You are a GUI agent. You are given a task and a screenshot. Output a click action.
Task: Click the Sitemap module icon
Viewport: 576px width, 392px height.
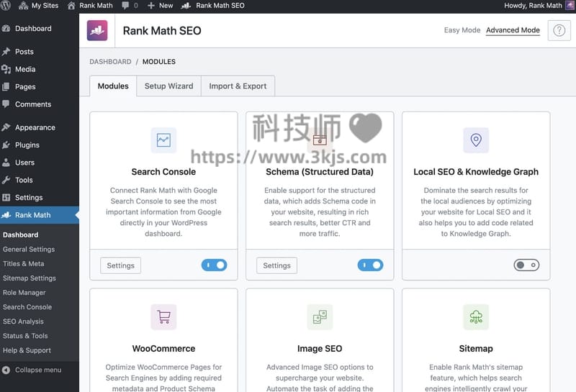coord(476,316)
